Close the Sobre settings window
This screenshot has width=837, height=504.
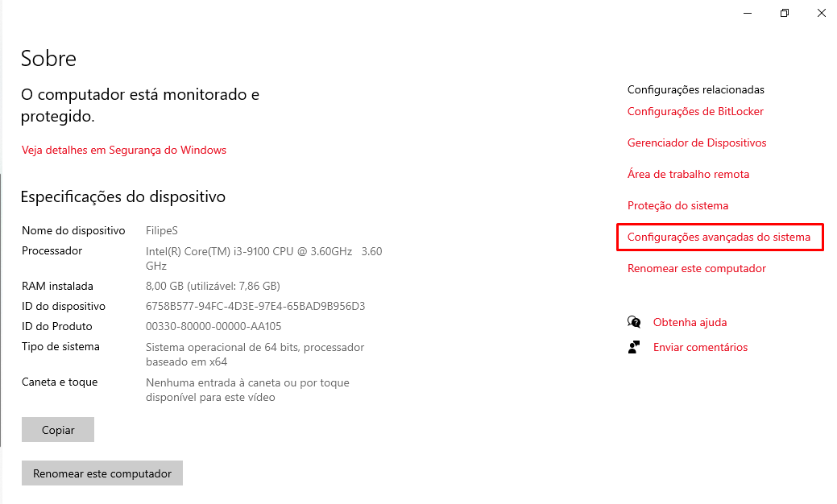[x=822, y=13]
